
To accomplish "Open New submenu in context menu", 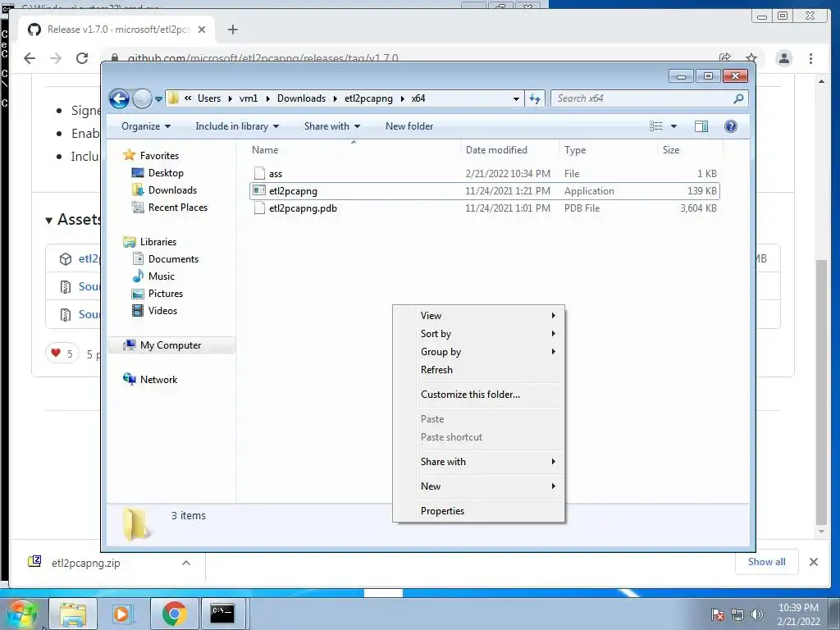I will (478, 486).
